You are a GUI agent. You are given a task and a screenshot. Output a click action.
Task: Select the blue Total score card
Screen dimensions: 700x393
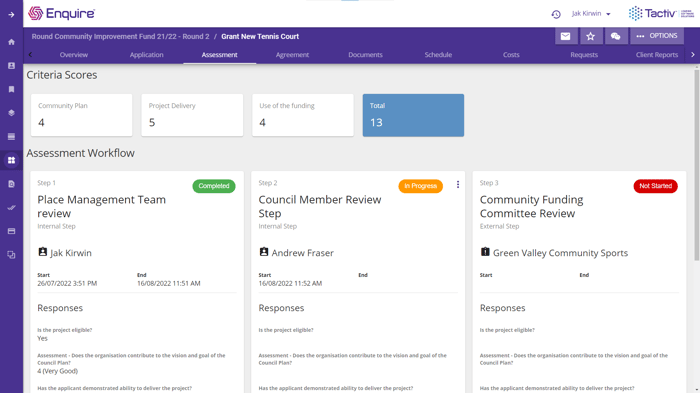pos(413,115)
